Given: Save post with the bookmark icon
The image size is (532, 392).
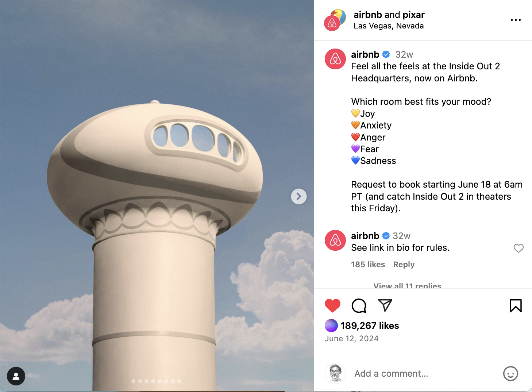Looking at the screenshot, I should coord(516,305).
